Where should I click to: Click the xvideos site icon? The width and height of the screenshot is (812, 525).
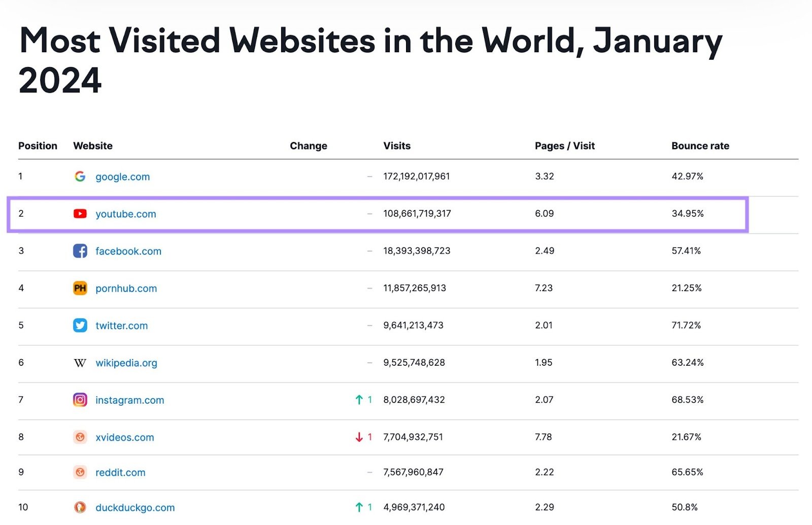pyautogui.click(x=80, y=437)
